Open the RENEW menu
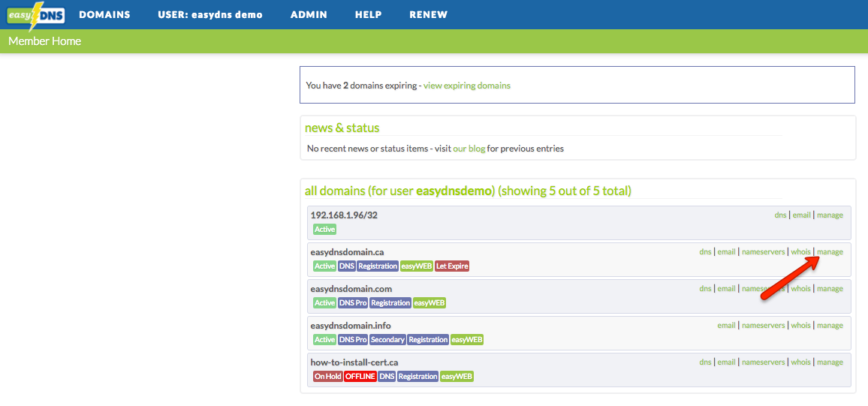Viewport: 868px width, 406px height. (429, 15)
